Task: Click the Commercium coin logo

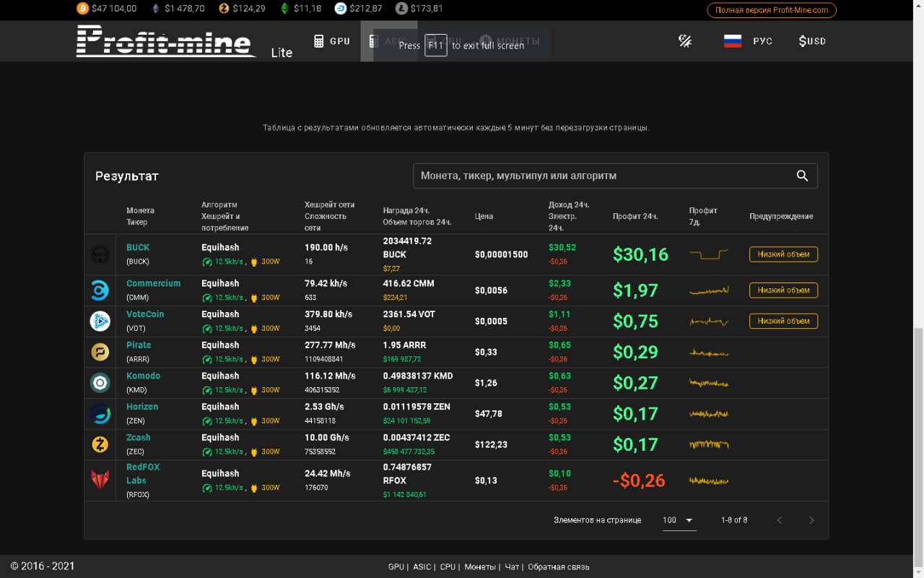Action: point(100,290)
